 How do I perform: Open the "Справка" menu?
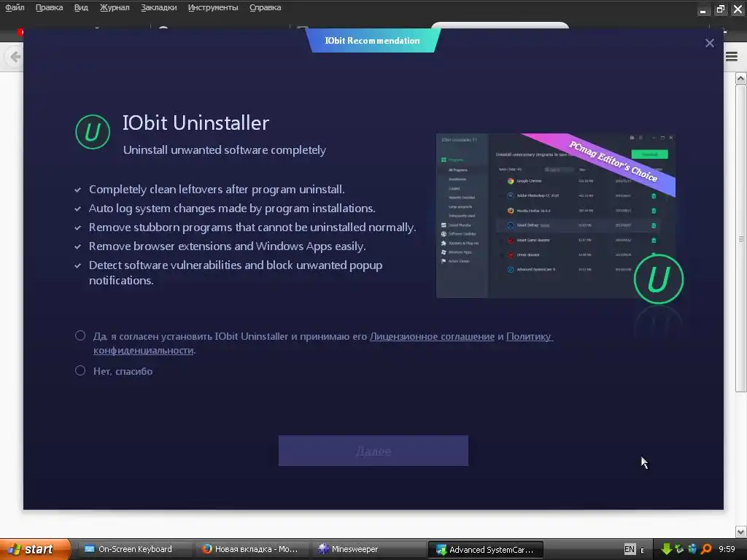click(266, 7)
